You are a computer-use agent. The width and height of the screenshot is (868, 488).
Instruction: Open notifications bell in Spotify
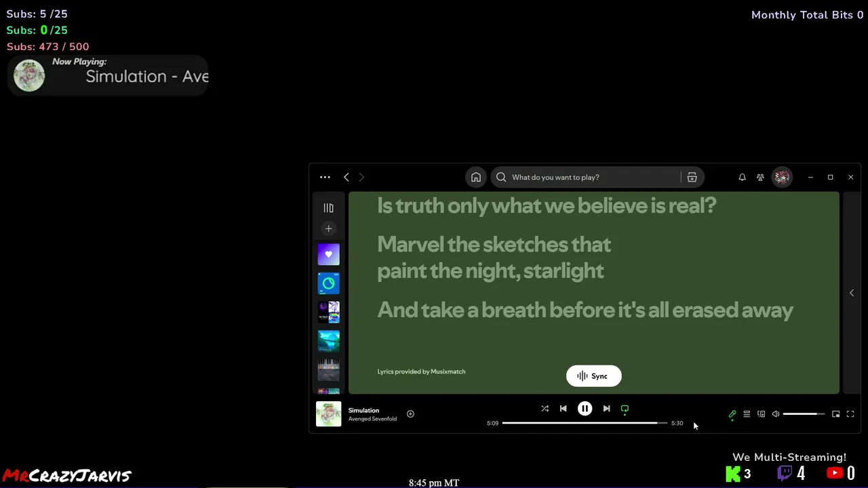click(x=742, y=178)
